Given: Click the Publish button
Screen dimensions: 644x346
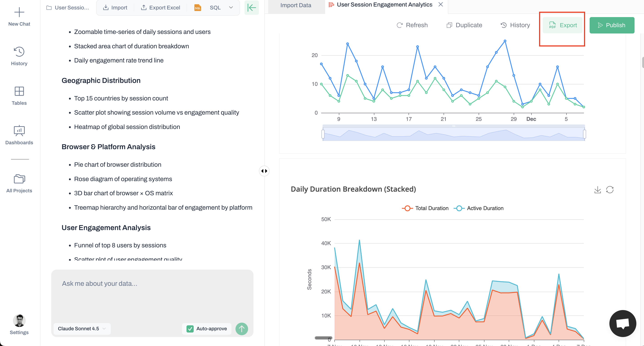Looking at the screenshot, I should tap(612, 25).
